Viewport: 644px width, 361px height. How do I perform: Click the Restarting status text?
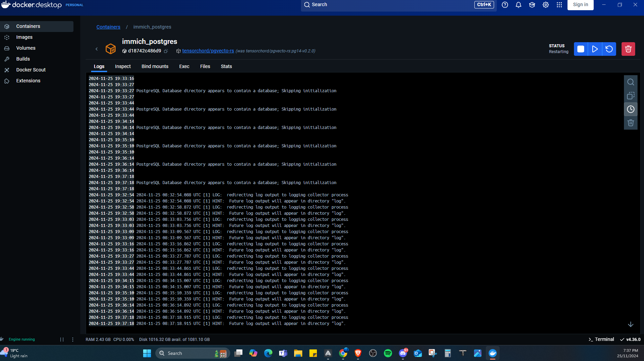(559, 52)
